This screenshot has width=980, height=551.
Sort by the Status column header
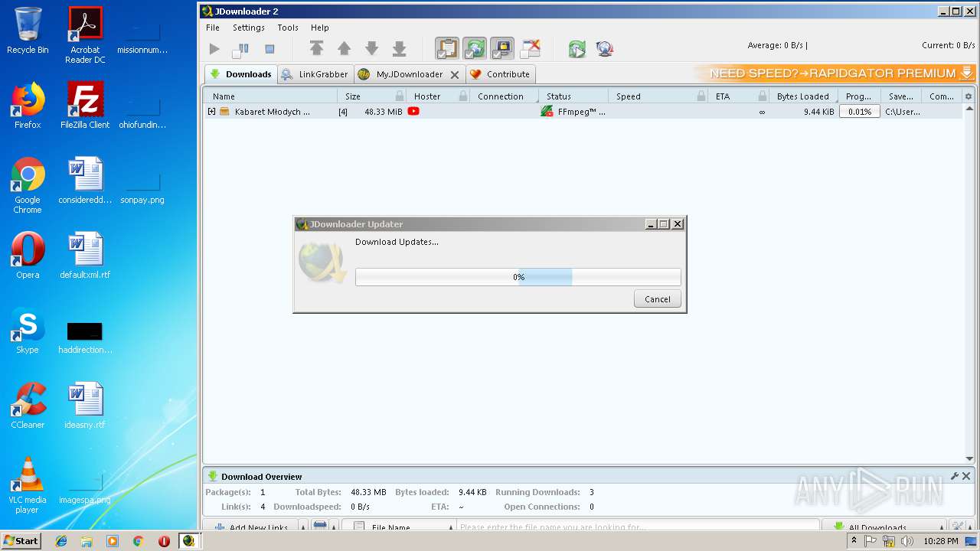[573, 96]
